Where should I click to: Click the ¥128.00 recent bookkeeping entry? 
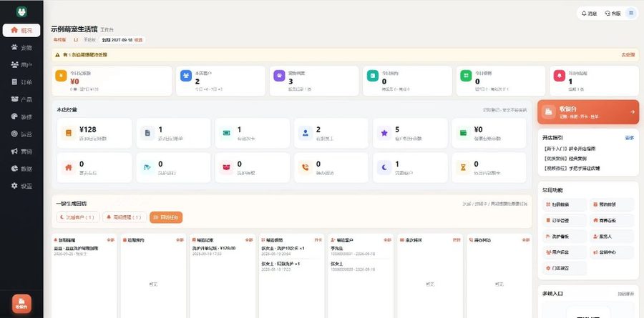222,251
